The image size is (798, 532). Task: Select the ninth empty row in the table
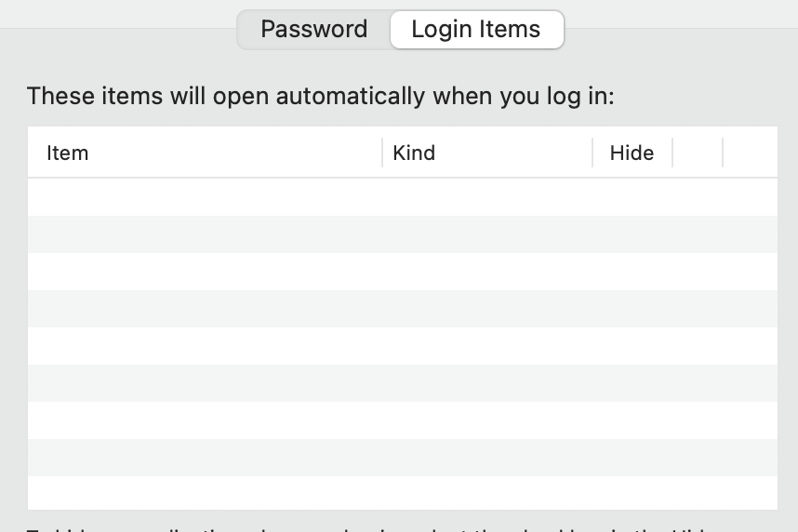(x=402, y=493)
